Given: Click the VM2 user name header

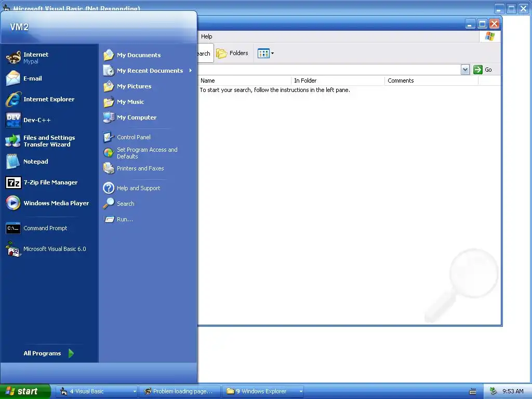Looking at the screenshot, I should coord(19,27).
